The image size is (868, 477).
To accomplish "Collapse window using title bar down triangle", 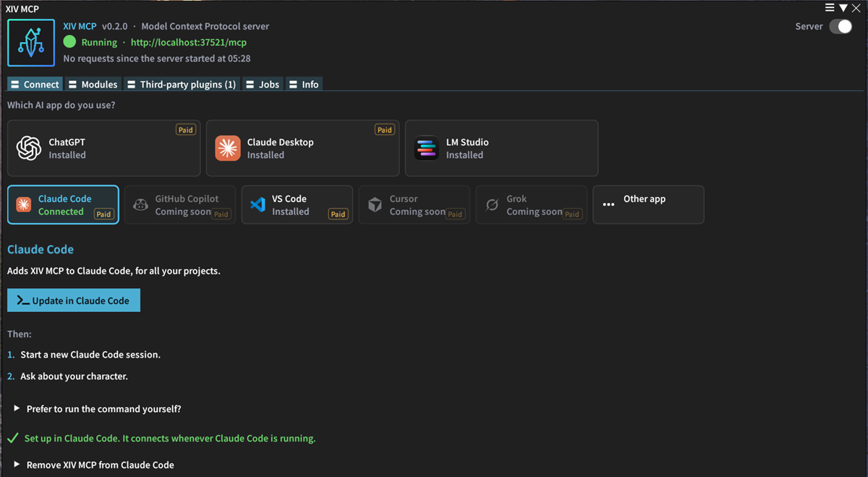I will 843,8.
